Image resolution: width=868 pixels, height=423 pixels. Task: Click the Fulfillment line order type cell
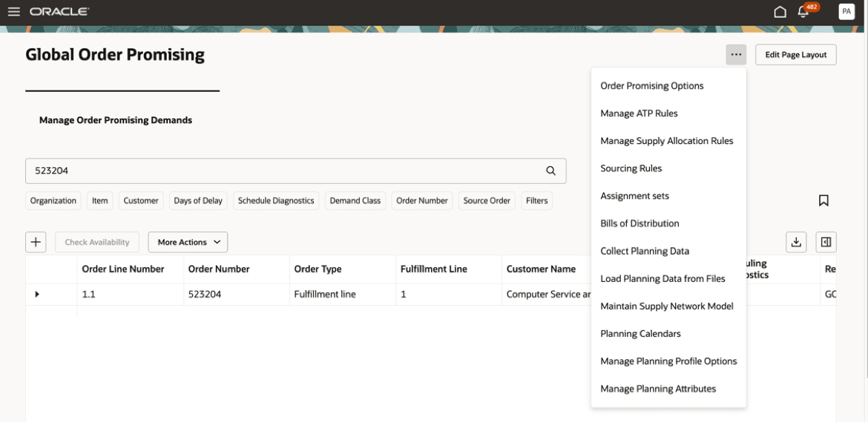[x=343, y=295]
